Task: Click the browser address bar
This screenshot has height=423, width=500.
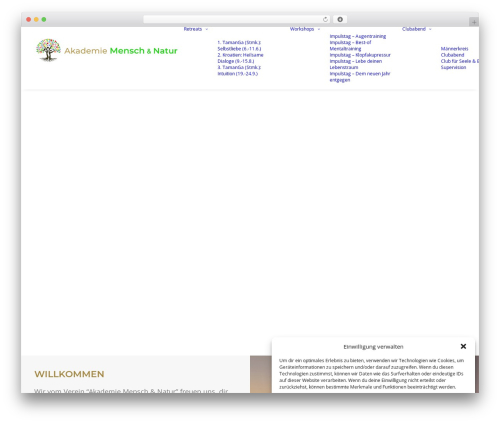Action: click(236, 19)
